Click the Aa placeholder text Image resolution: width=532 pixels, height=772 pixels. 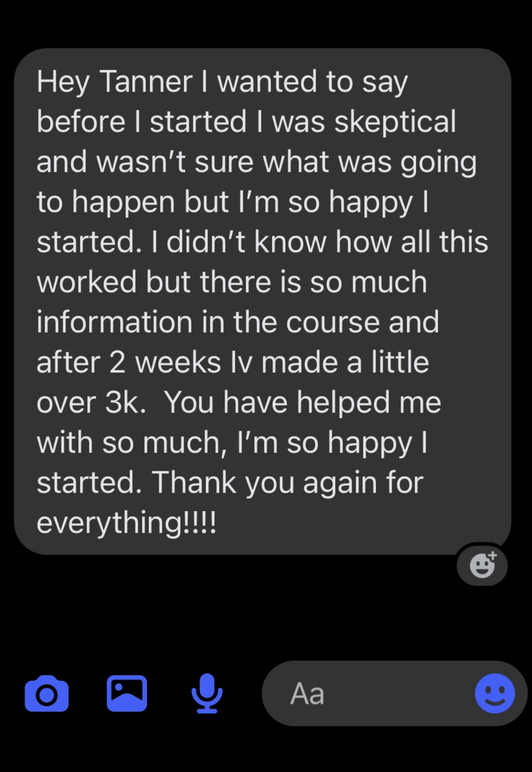(307, 694)
